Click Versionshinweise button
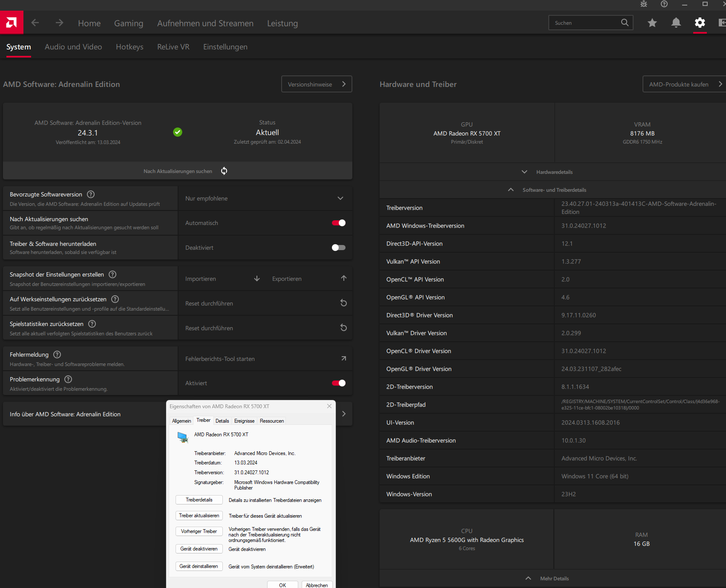The image size is (726, 588). click(317, 84)
